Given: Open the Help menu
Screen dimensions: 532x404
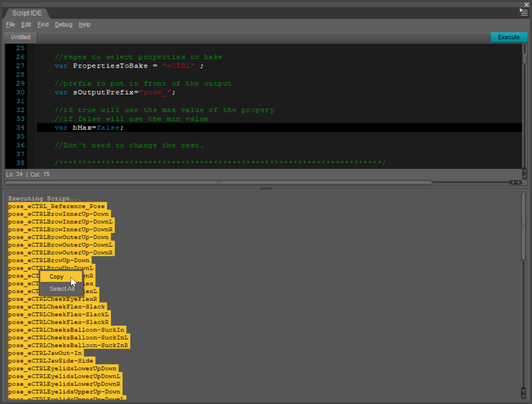Looking at the screenshot, I should point(85,25).
